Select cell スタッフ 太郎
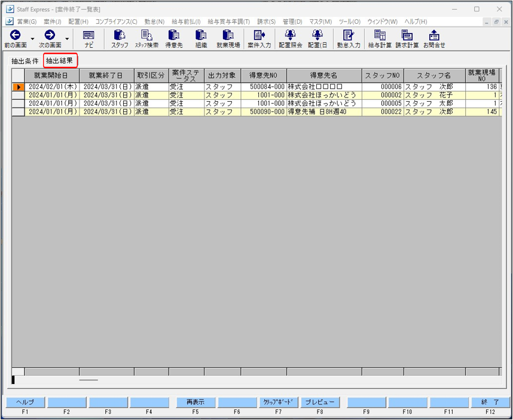The image size is (513, 420). (435, 104)
